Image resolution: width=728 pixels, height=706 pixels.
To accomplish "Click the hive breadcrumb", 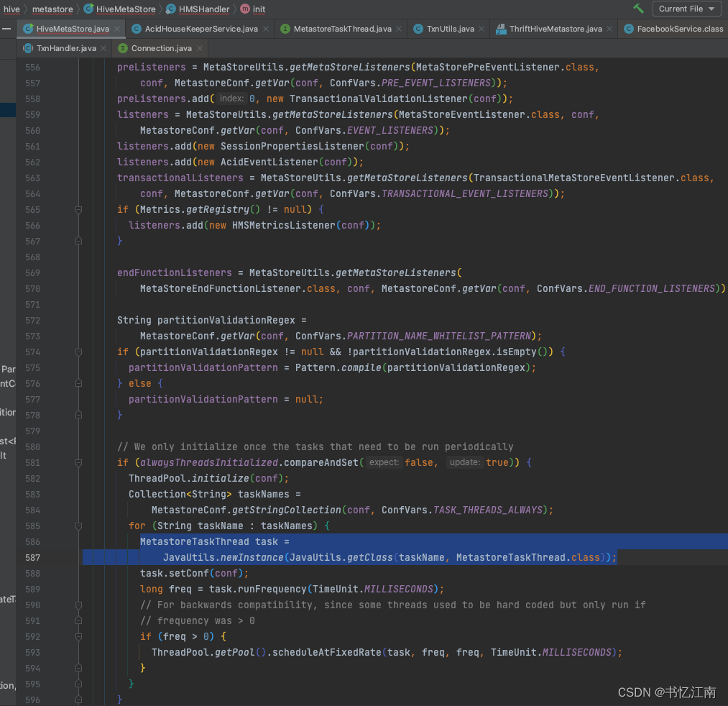I will click(x=11, y=9).
